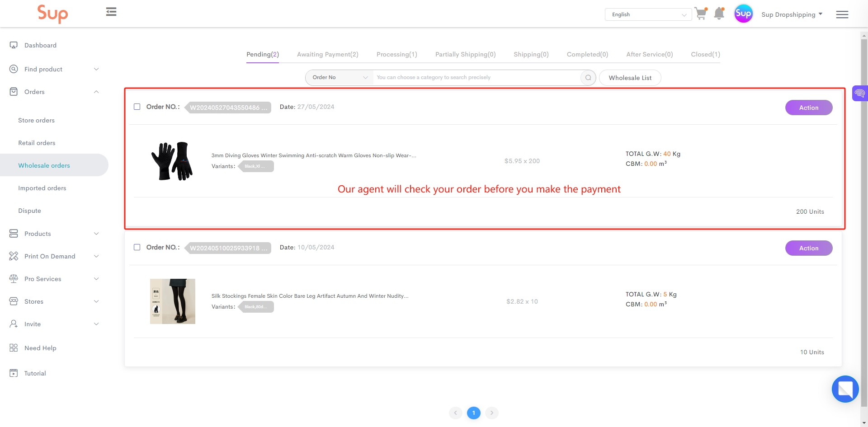Switch to Awaiting Payment(2) tab
This screenshot has height=427, width=868.
point(328,55)
